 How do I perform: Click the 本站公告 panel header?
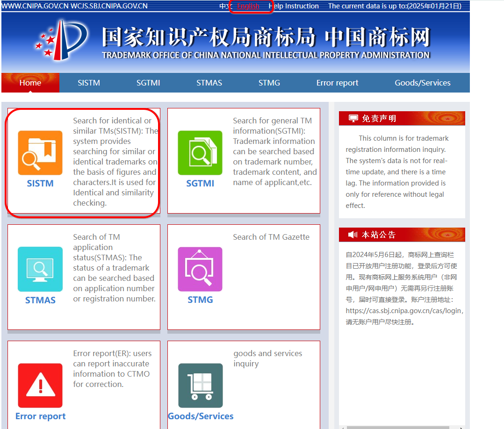[402, 235]
